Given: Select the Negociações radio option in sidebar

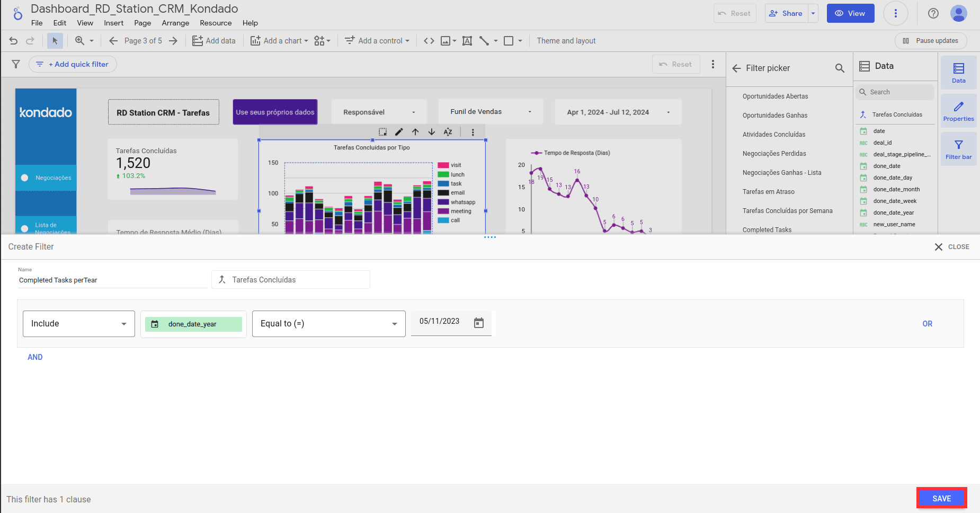Looking at the screenshot, I should [x=25, y=178].
